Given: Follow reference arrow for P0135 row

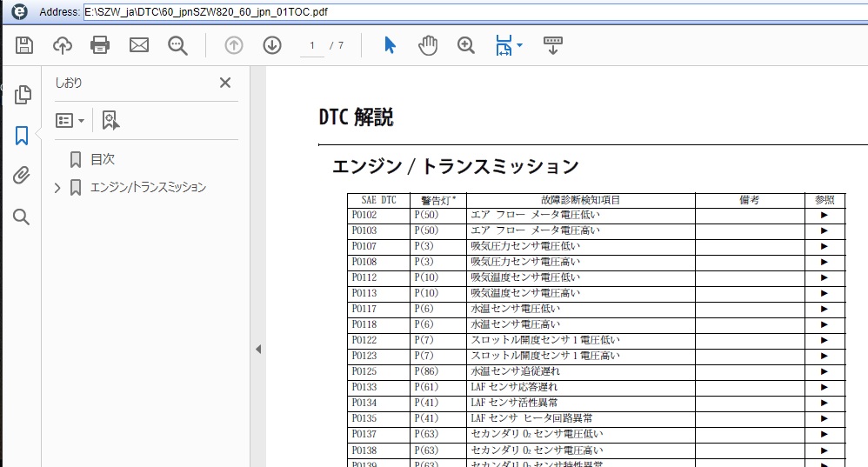Looking at the screenshot, I should [x=825, y=419].
